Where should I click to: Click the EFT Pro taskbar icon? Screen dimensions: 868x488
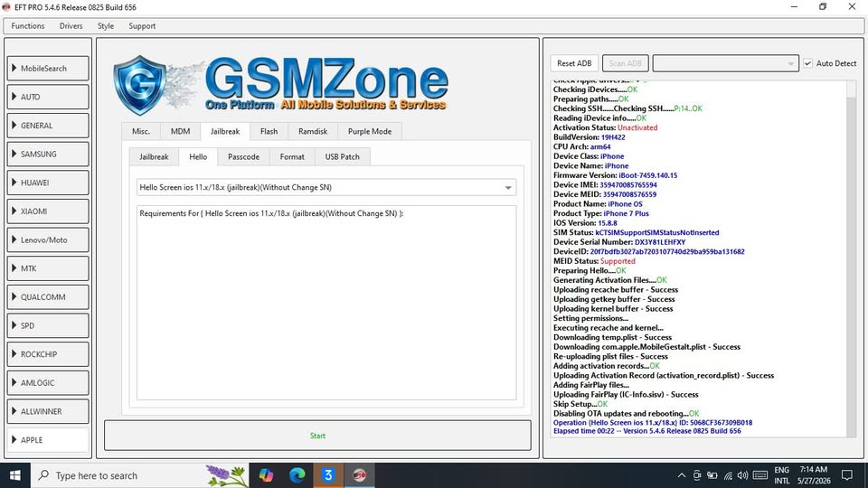[359, 475]
